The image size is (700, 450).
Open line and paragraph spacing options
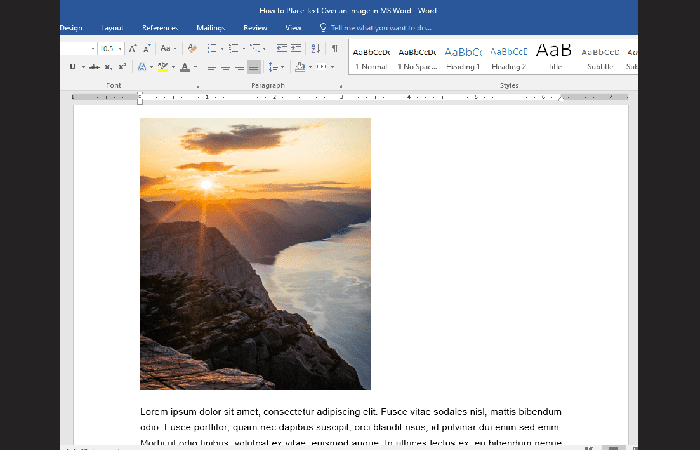click(x=276, y=67)
